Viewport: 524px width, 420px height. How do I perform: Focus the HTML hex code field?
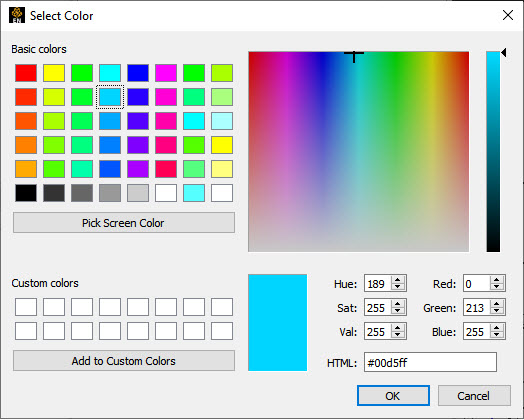[x=430, y=362]
